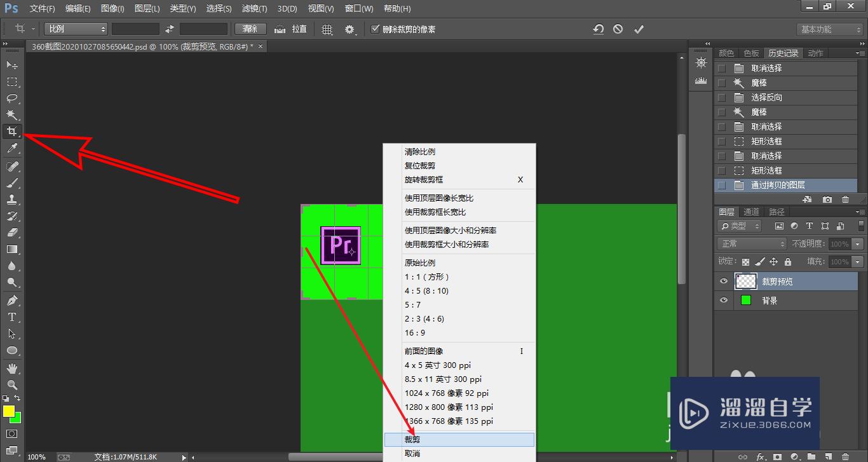This screenshot has width=868, height=462.
Task: Choose 取消 in the context menu
Action: (459, 453)
